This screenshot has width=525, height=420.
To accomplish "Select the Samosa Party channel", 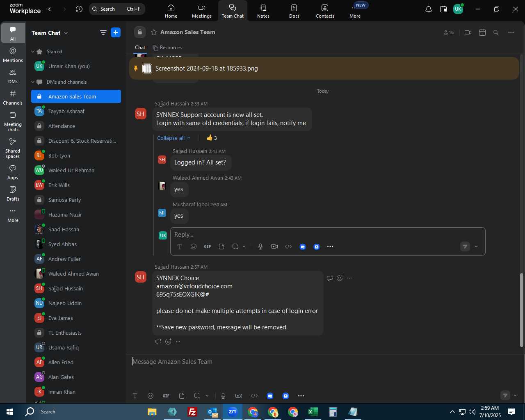I will (76, 200).
